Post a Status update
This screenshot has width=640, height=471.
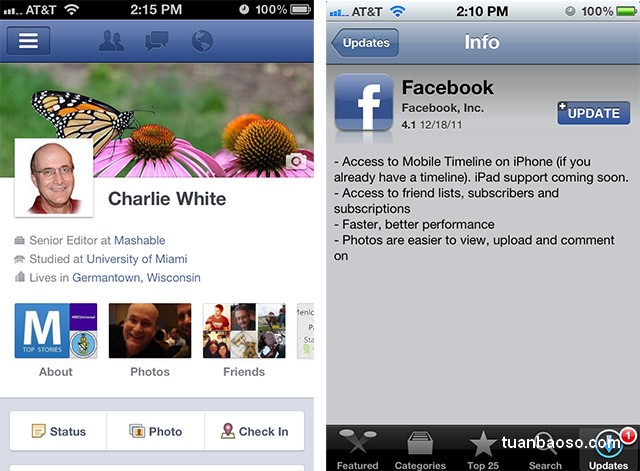[58, 431]
